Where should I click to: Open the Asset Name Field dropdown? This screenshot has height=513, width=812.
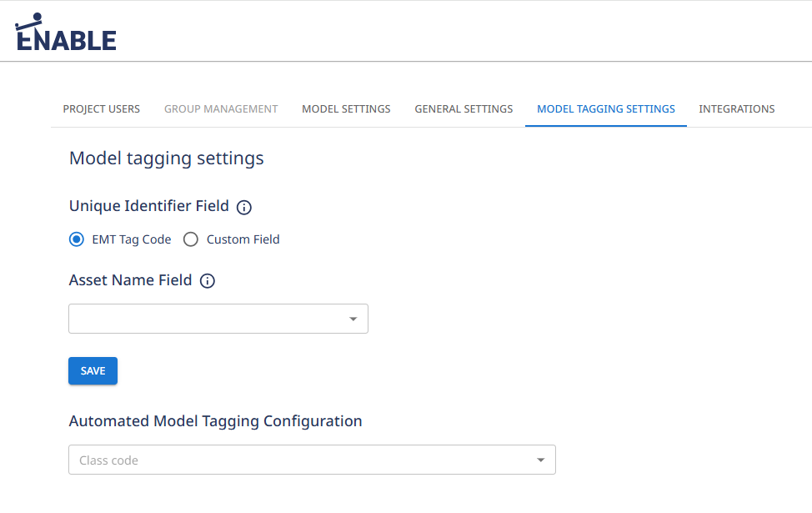pyautogui.click(x=208, y=319)
